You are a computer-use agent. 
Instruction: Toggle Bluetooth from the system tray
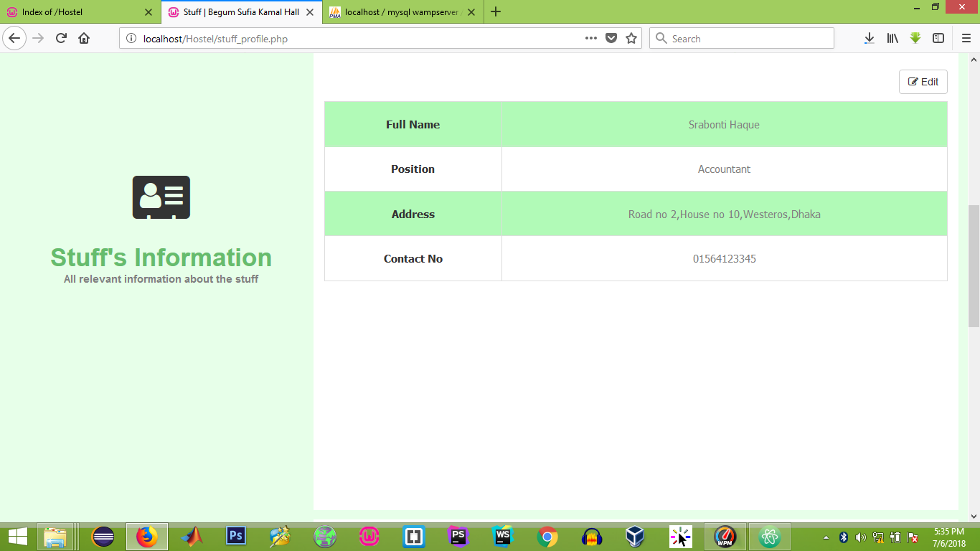(x=845, y=536)
